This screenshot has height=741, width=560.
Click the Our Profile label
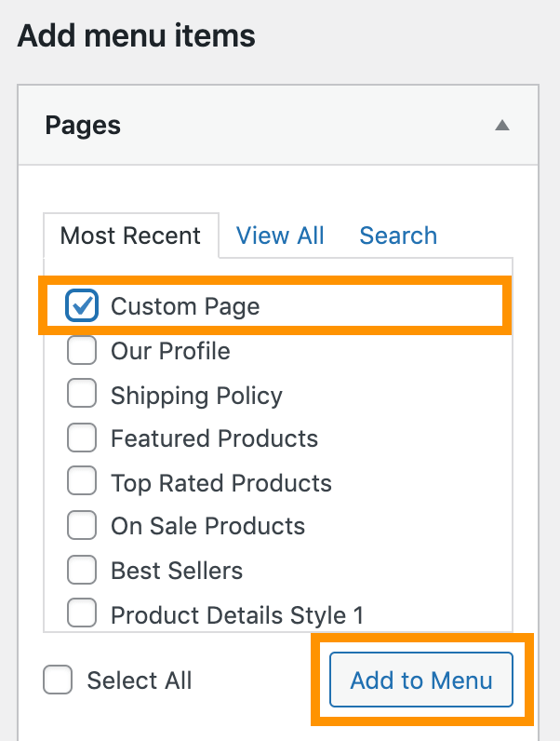click(170, 351)
